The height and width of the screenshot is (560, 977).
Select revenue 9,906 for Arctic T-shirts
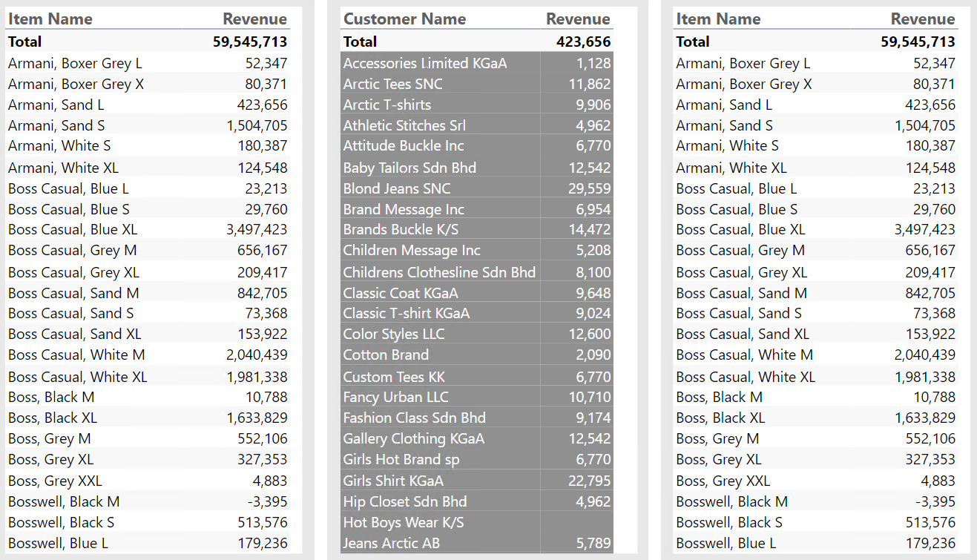[x=593, y=105]
